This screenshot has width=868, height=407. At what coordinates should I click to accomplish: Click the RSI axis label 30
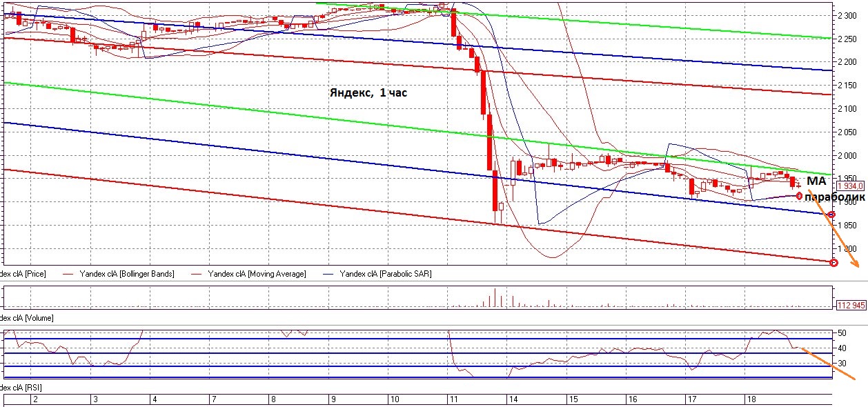(842, 363)
